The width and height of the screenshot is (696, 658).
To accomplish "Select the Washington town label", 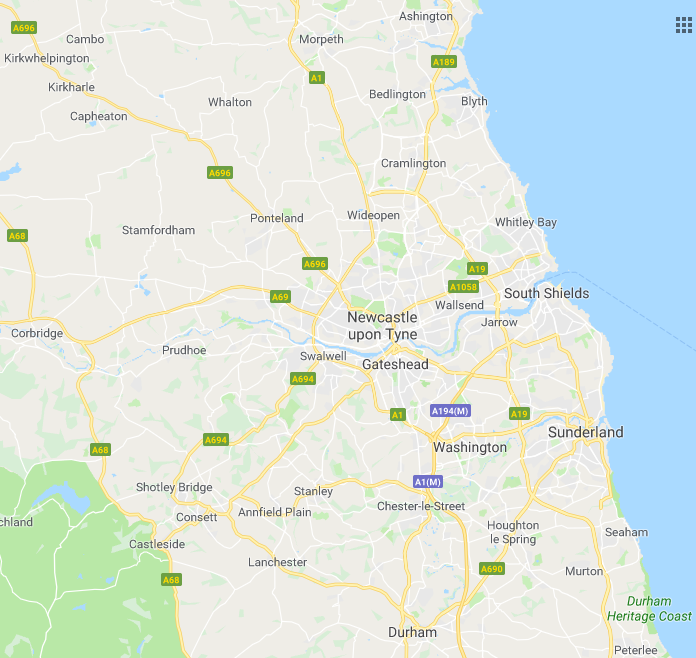I will point(470,448).
